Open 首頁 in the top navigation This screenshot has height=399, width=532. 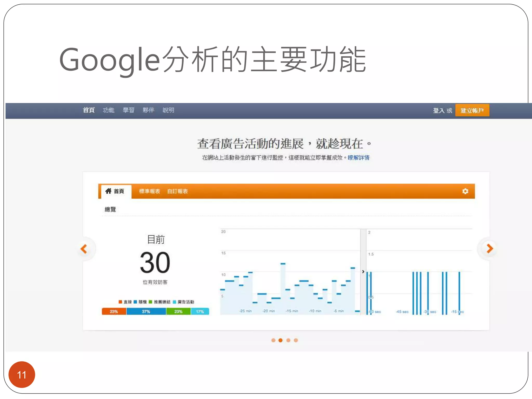[89, 110]
